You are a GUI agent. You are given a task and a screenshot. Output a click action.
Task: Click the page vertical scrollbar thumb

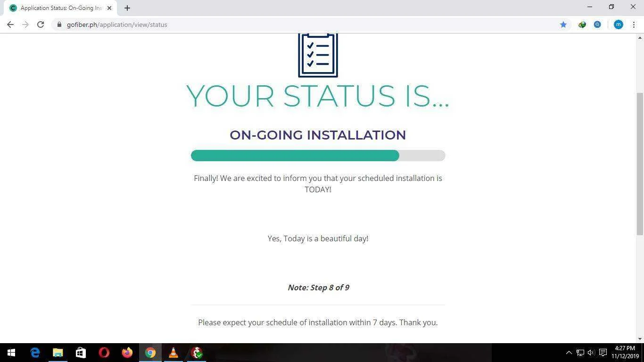tap(640, 164)
